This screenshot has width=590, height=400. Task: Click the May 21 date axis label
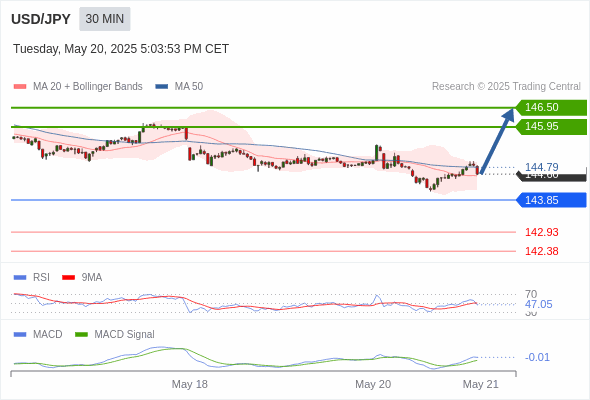point(481,384)
